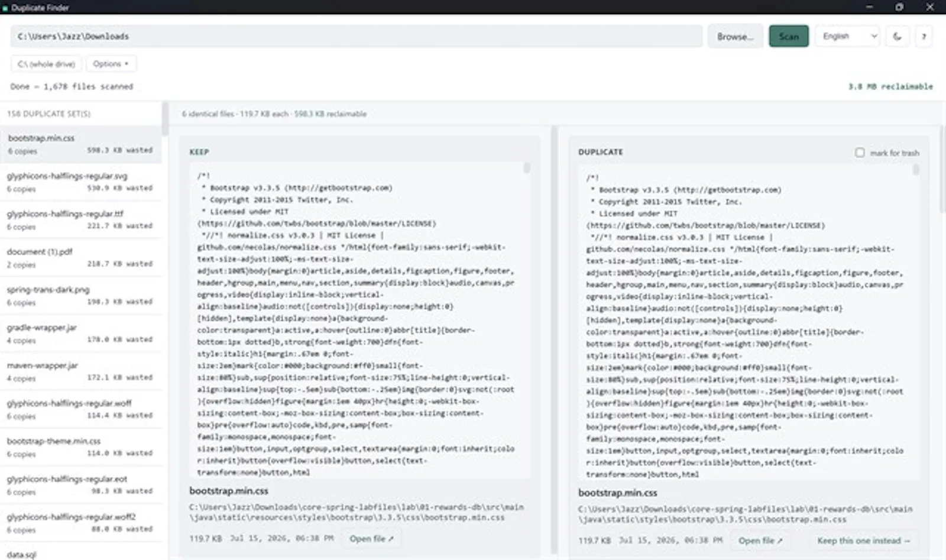Viewport: 946px width, 560px height.
Task: Select glyphicons-halflings-regular.woff2 duplicate set
Action: click(x=80, y=523)
